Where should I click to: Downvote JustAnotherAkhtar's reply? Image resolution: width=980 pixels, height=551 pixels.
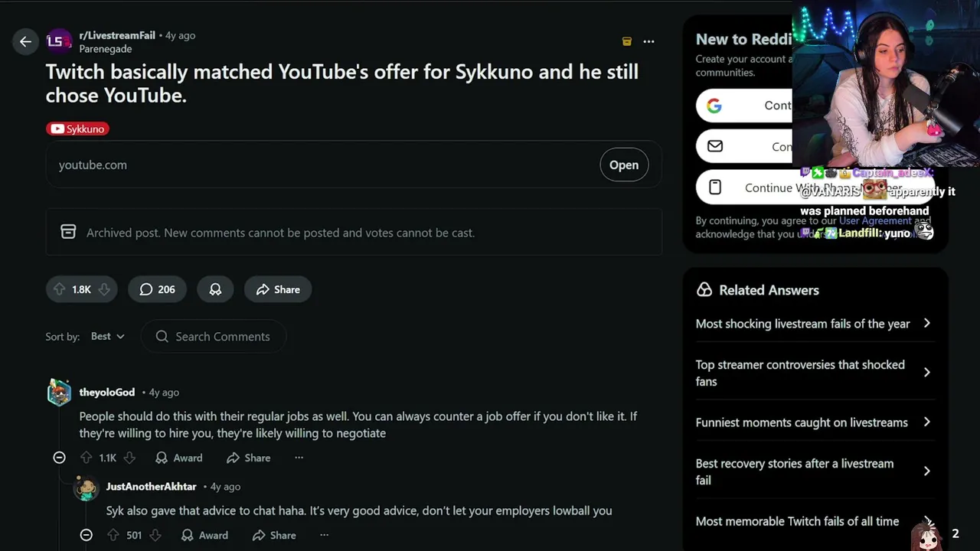point(155,535)
